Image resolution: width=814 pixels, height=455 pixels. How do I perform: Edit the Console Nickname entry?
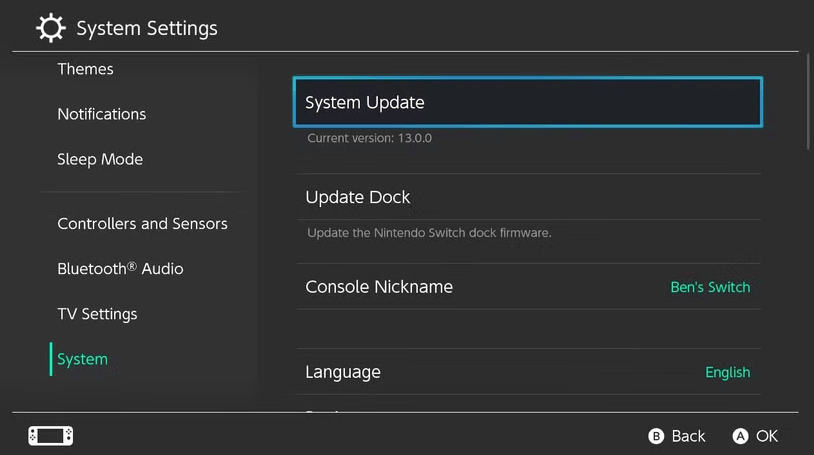pos(379,287)
